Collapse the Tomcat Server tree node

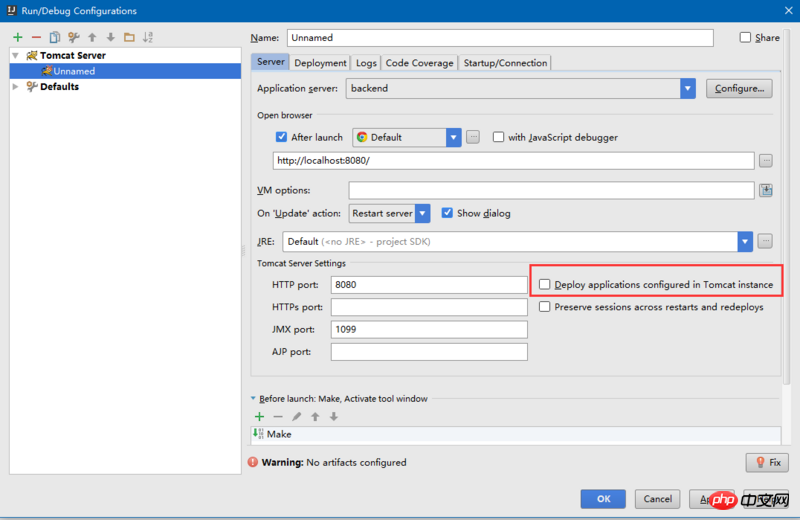click(16, 55)
